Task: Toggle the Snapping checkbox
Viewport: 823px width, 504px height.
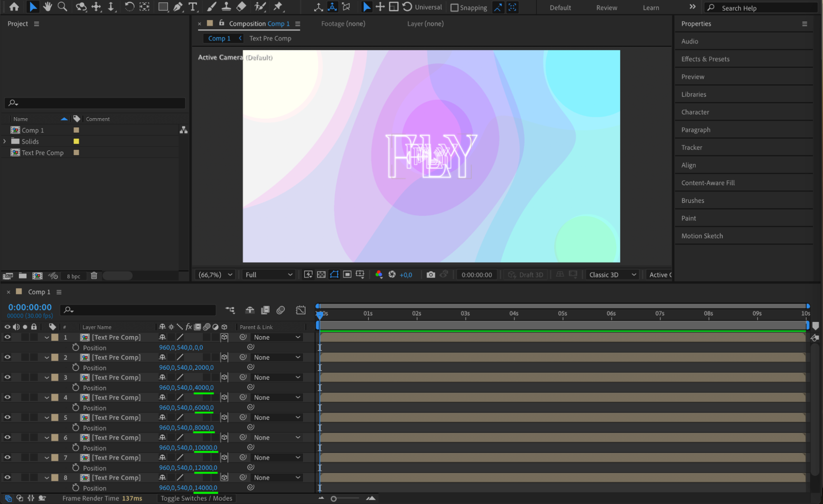Action: click(x=455, y=7)
